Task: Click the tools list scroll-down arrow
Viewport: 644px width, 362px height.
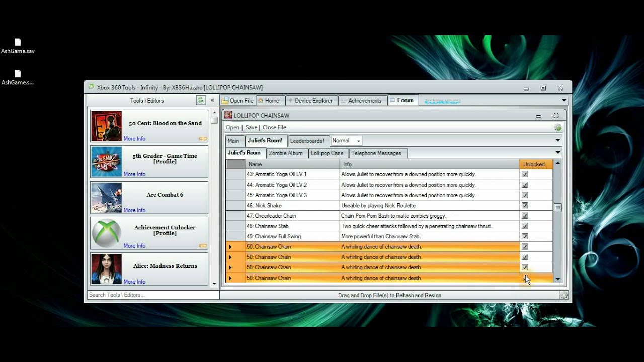Action: [214, 284]
